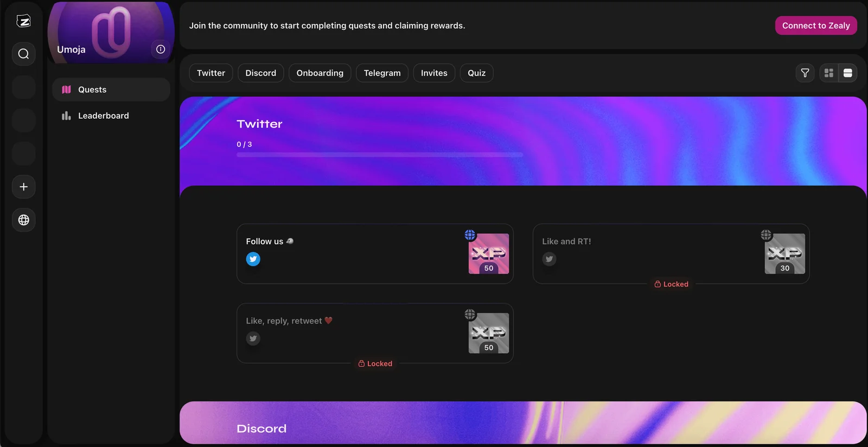Click the Twitter section heading text
This screenshot has width=868, height=447.
pyautogui.click(x=260, y=124)
